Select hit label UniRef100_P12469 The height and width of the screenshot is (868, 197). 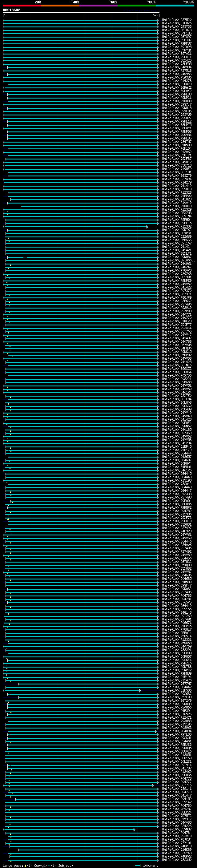point(177,772)
